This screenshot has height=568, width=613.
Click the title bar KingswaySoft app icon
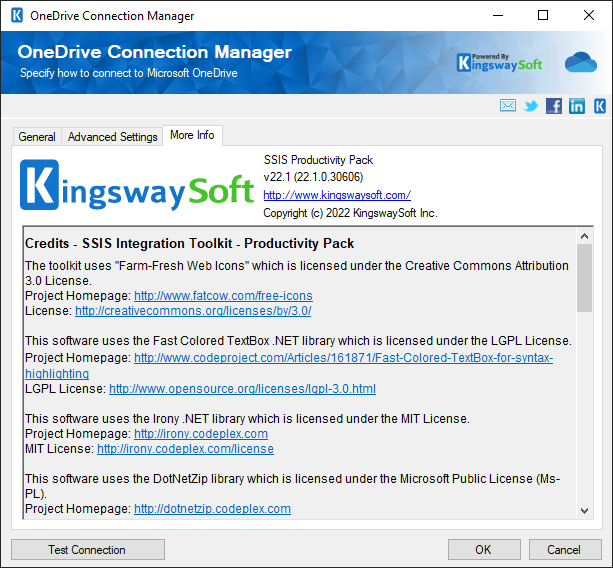tap(17, 16)
